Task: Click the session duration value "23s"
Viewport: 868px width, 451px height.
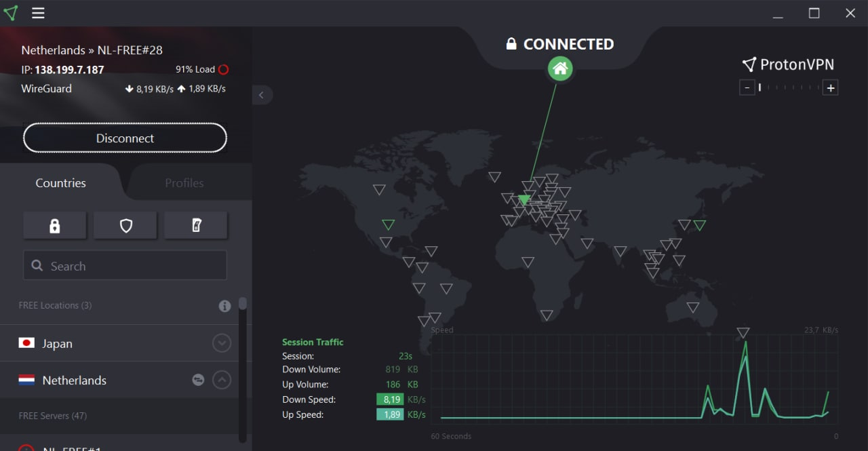Action: coord(406,355)
